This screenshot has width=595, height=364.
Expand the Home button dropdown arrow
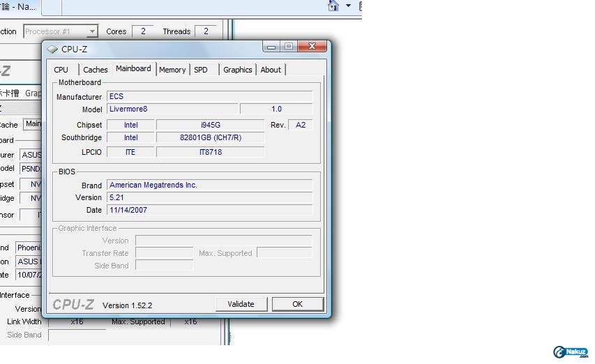click(x=349, y=6)
